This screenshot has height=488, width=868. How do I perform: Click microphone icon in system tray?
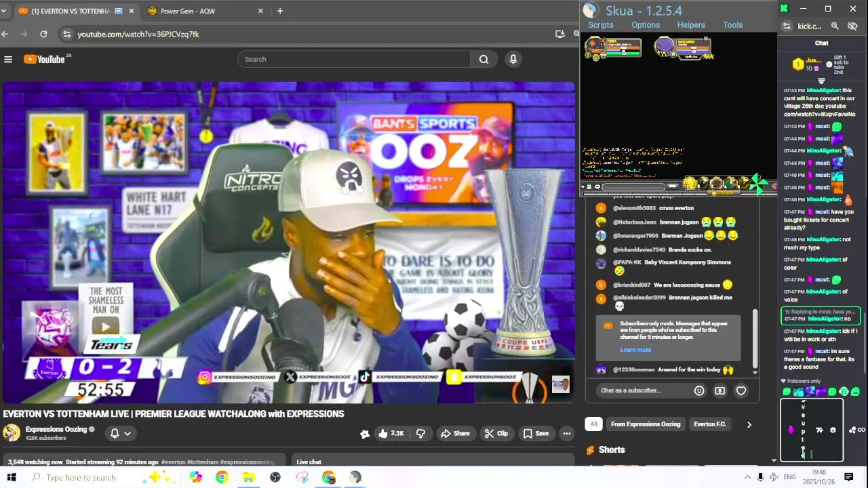760,477
